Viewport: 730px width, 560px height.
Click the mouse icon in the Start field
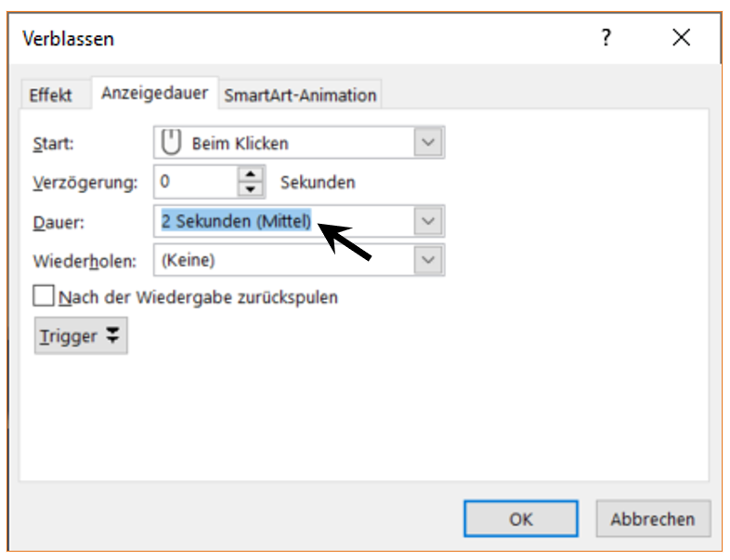point(171,143)
